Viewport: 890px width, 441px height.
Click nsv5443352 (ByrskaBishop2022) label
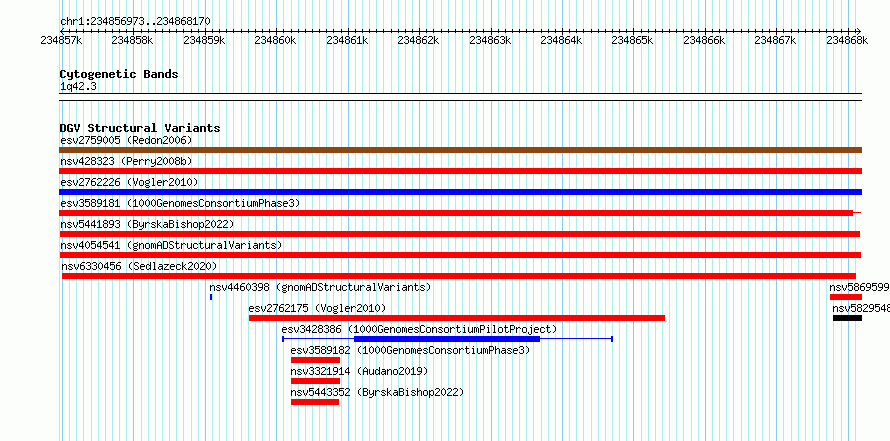coord(377,392)
